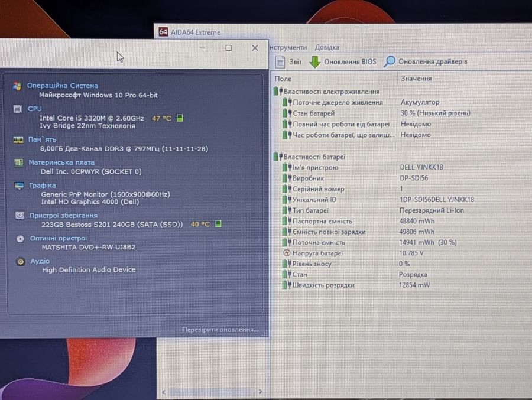
Task: Click the motherboard icon
Action: pyautogui.click(x=19, y=163)
